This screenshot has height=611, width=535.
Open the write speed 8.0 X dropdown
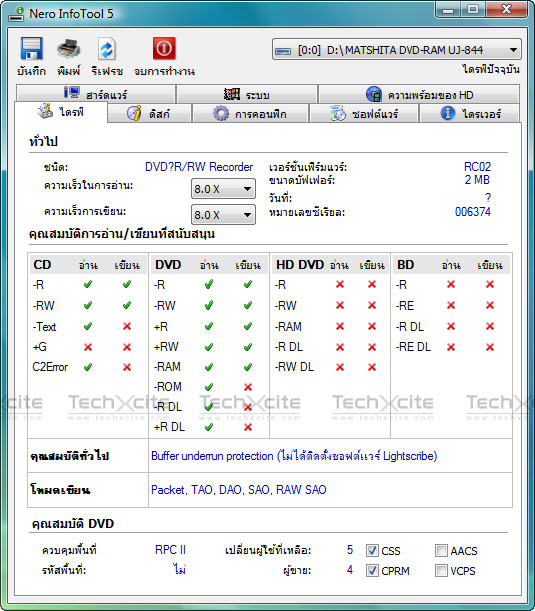[223, 215]
